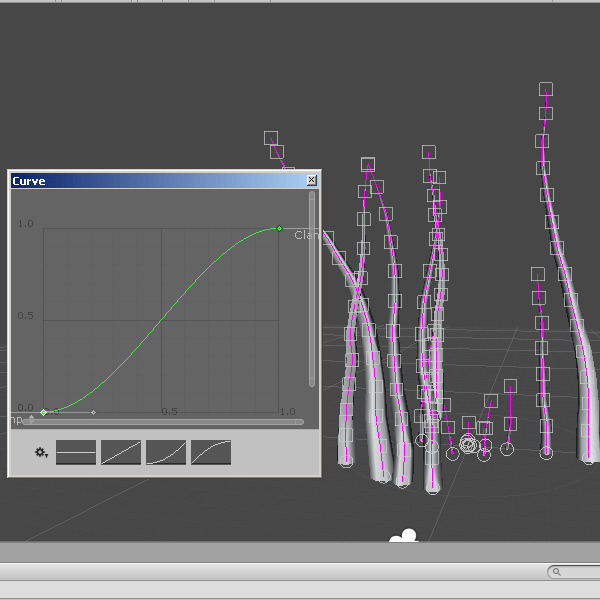Open the curve presets gear menu
The width and height of the screenshot is (600, 600).
[x=41, y=453]
